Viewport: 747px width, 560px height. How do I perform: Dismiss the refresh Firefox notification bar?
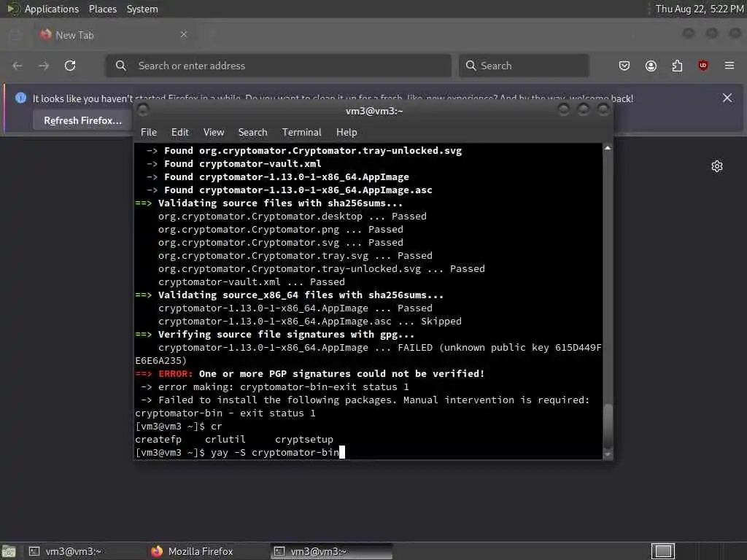coord(727,98)
